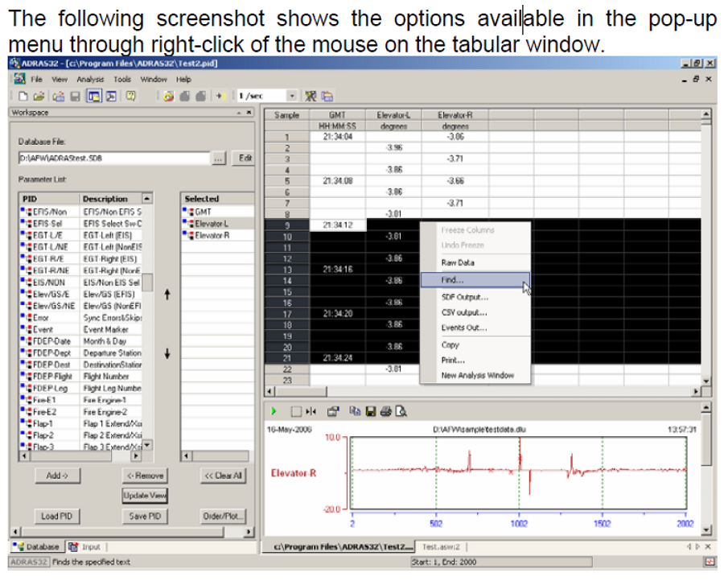Select Elevator-R in the Selected list

tap(217, 236)
